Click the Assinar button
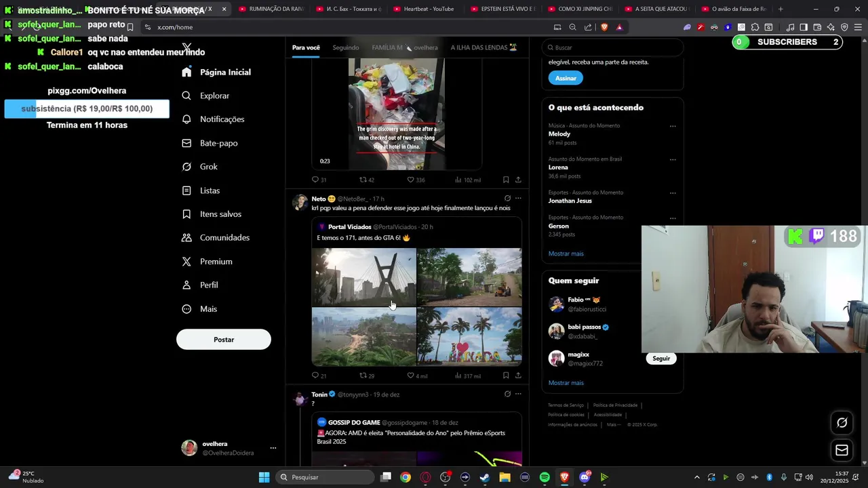 click(x=566, y=78)
